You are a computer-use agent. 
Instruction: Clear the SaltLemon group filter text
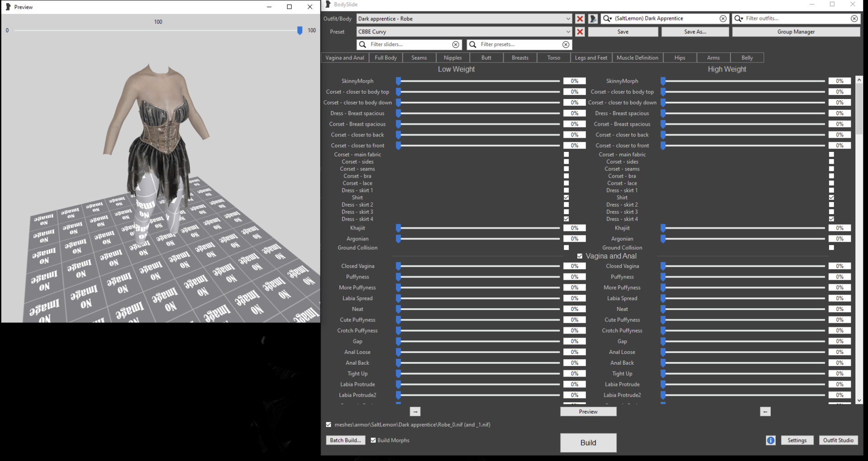point(723,19)
